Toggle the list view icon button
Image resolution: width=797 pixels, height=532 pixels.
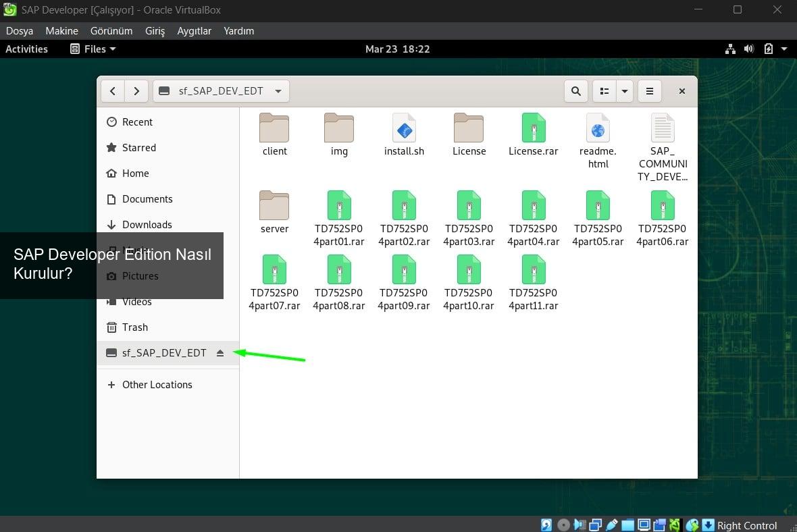[605, 91]
